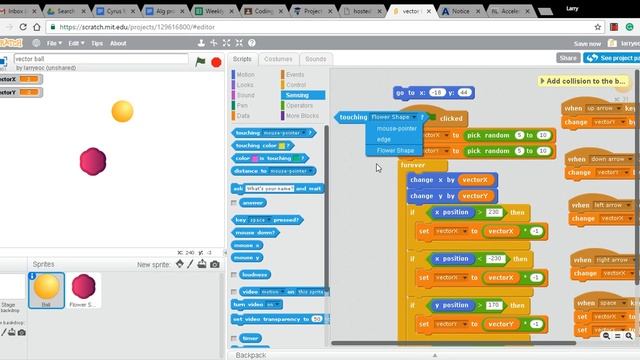640x360 pixels.
Task: Select the Ball sprite thumbnail
Action: coord(46,290)
